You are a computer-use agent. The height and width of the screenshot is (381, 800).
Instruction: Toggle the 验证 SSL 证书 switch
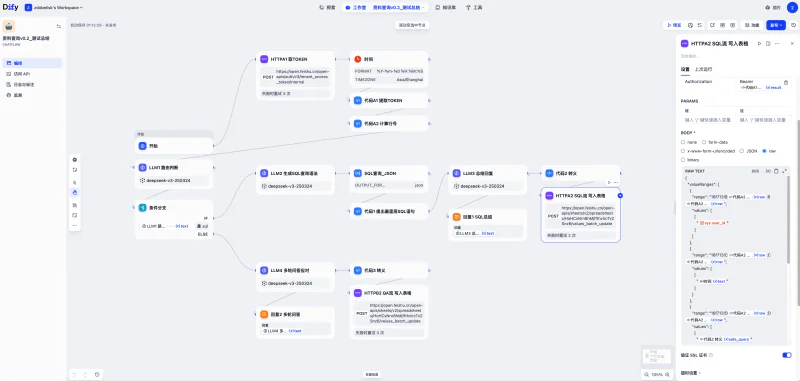[x=787, y=355]
